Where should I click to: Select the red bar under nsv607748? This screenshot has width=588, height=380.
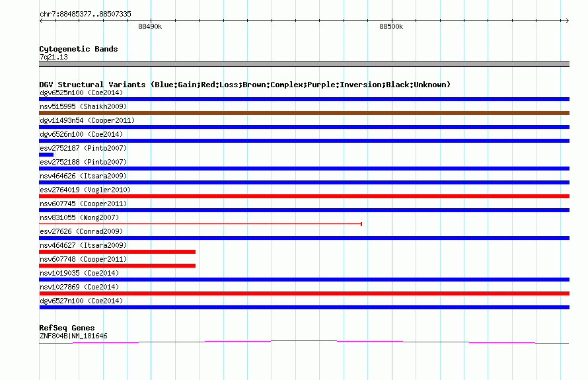(x=118, y=266)
